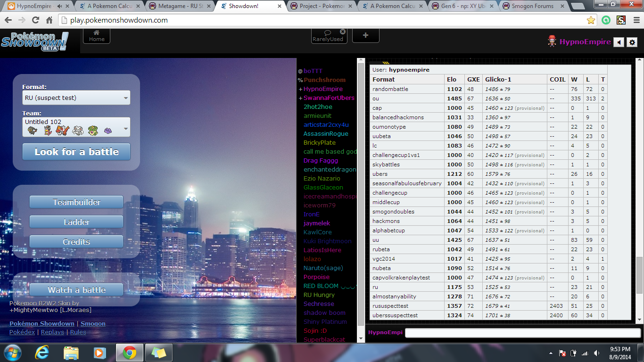Click the browser Back arrow
This screenshot has width=644, height=362.
[8, 20]
